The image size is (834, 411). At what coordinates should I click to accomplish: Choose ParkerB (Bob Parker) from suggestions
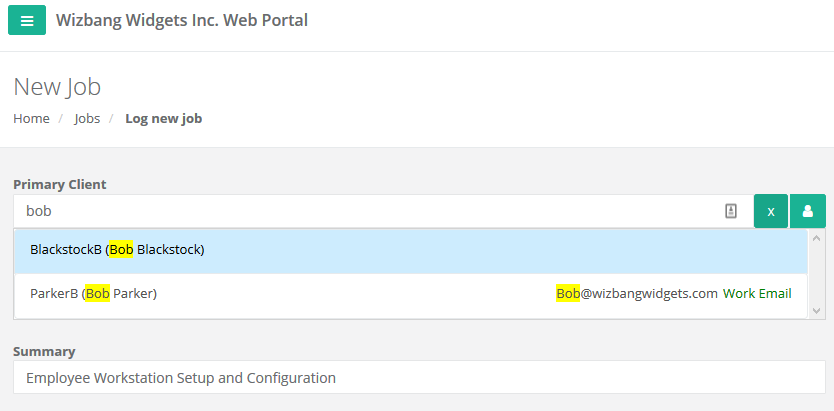point(411,295)
